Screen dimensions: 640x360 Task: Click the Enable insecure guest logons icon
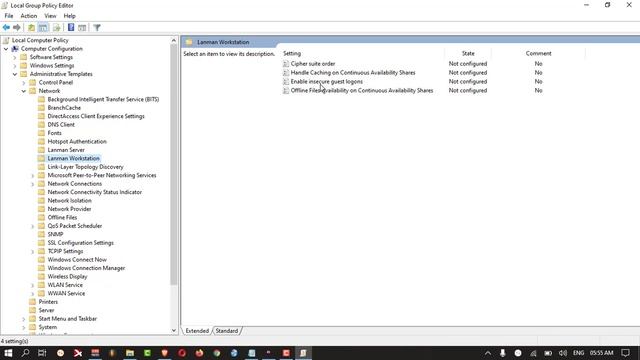pyautogui.click(x=286, y=82)
